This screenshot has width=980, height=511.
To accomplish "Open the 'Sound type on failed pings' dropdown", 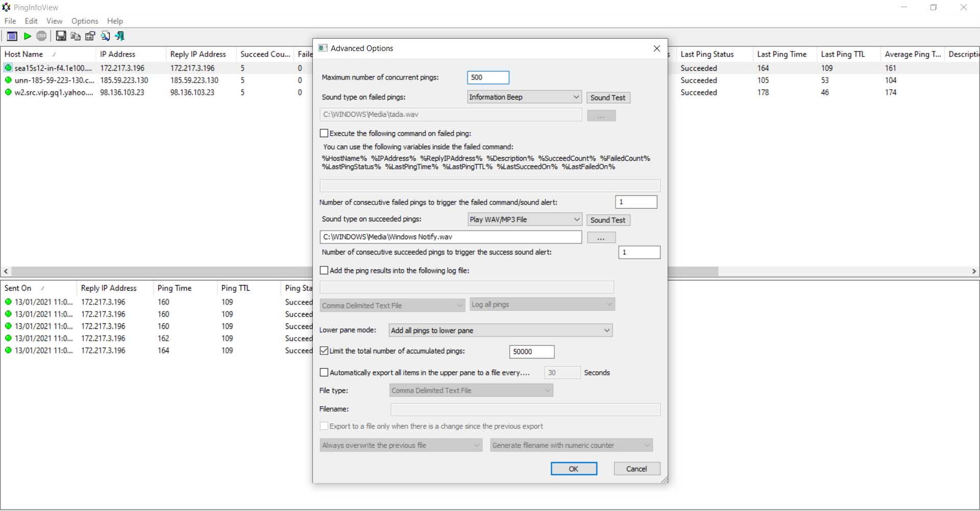I will pyautogui.click(x=524, y=97).
